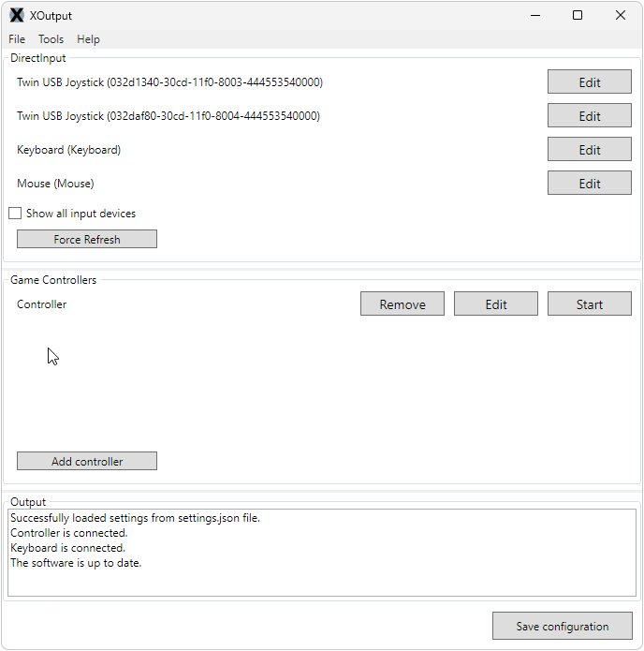This screenshot has width=644, height=651.
Task: Start the Controller emulation
Action: pos(589,303)
